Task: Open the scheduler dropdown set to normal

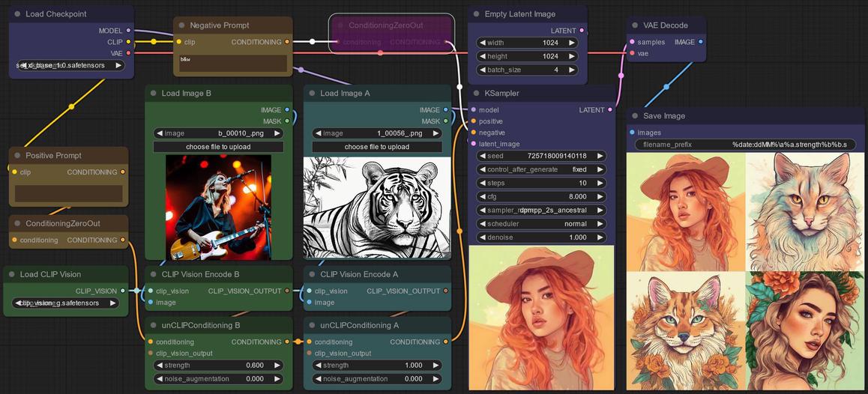Action: 541,224
